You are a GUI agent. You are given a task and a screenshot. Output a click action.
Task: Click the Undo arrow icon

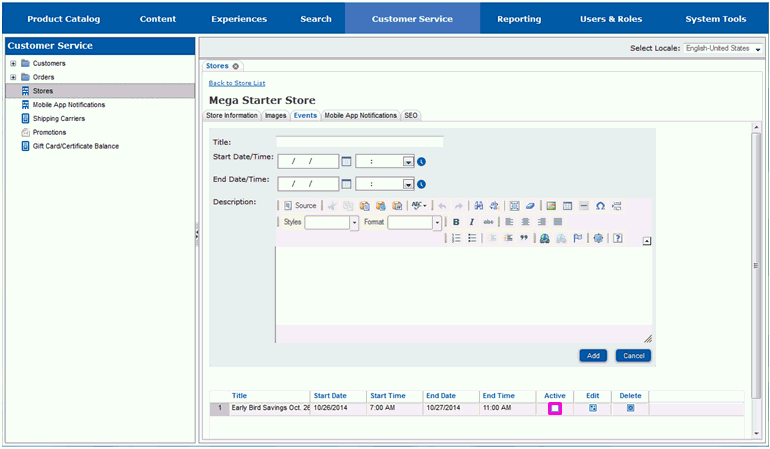(442, 206)
